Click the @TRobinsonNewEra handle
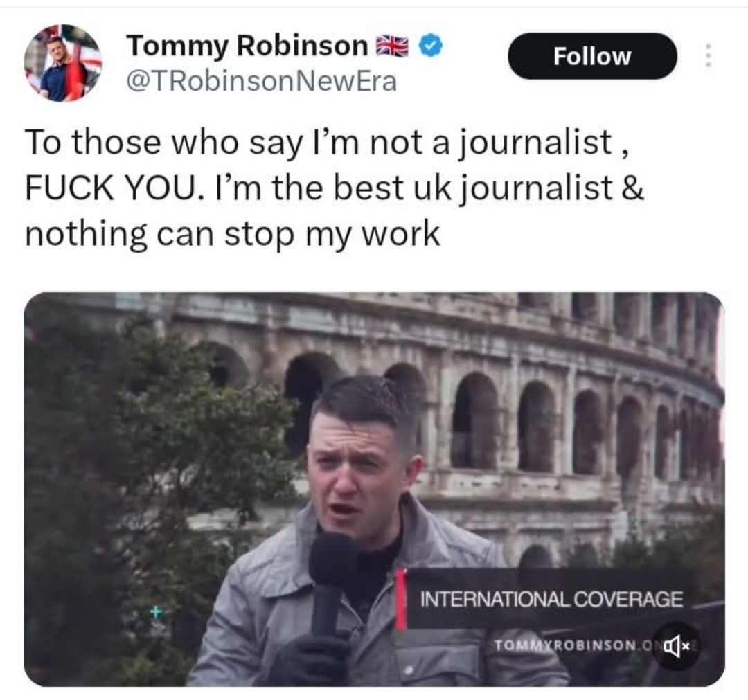 (261, 81)
